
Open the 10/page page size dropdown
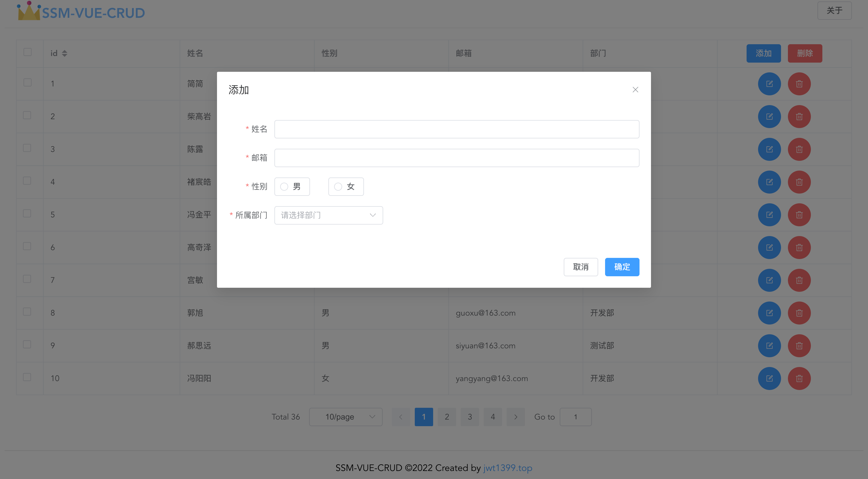pyautogui.click(x=345, y=417)
